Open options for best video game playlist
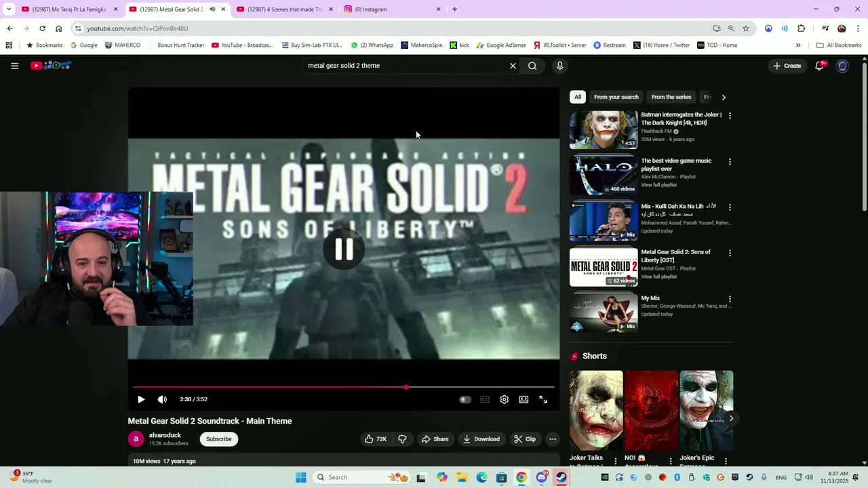 pyautogui.click(x=730, y=162)
